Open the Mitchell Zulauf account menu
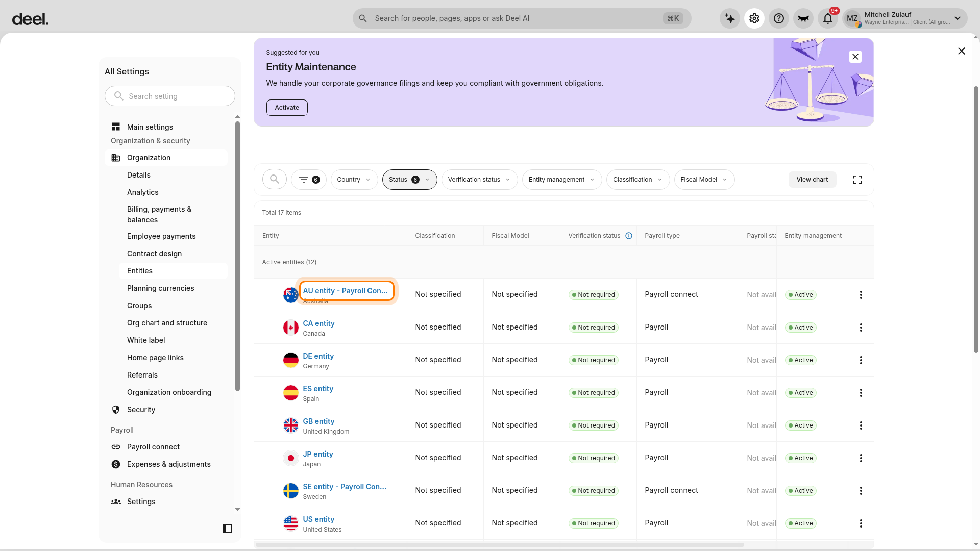The image size is (980, 551). pyautogui.click(x=905, y=19)
